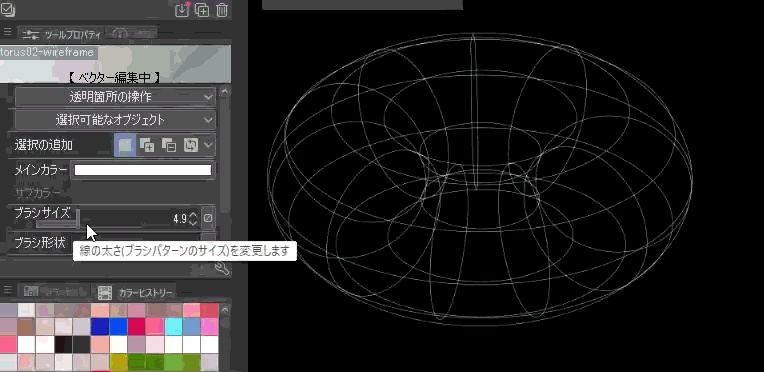Click the 【ベクター編集中】 status text
764x372 pixels.
point(115,77)
